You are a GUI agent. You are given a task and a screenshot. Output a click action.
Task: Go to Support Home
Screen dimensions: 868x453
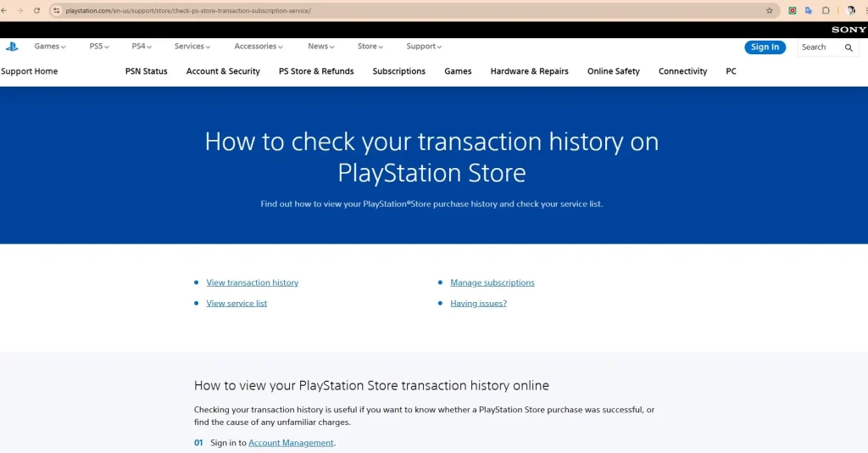click(x=29, y=71)
